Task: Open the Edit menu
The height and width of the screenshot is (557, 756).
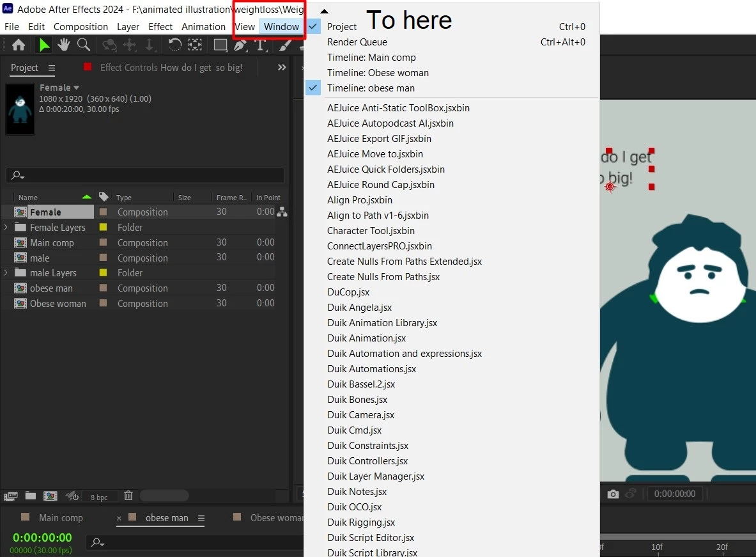Action: pos(36,27)
